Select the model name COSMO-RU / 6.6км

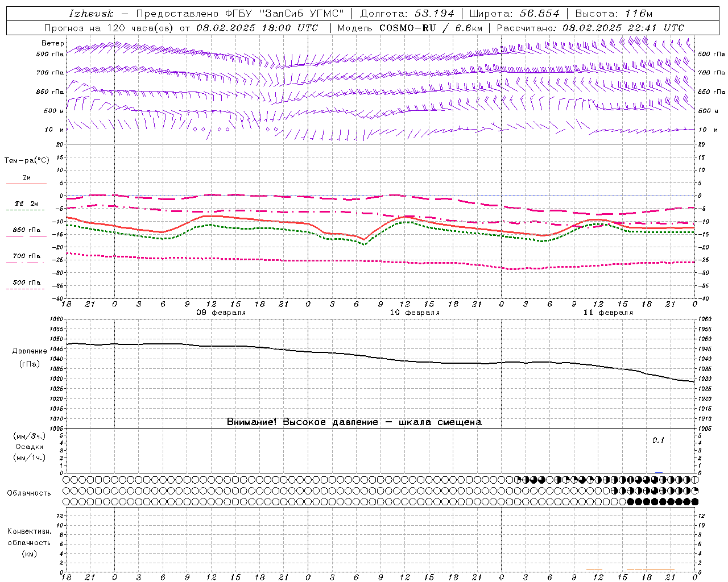pyautogui.click(x=431, y=28)
